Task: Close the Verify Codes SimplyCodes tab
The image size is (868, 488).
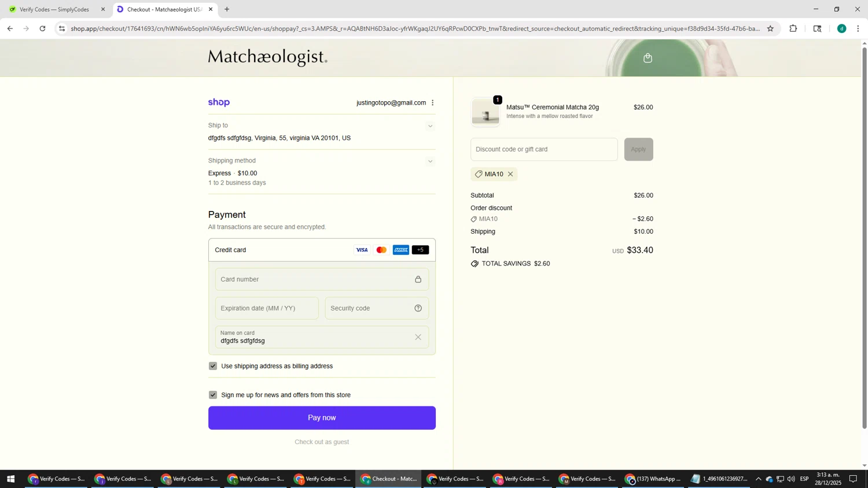Action: [103, 9]
